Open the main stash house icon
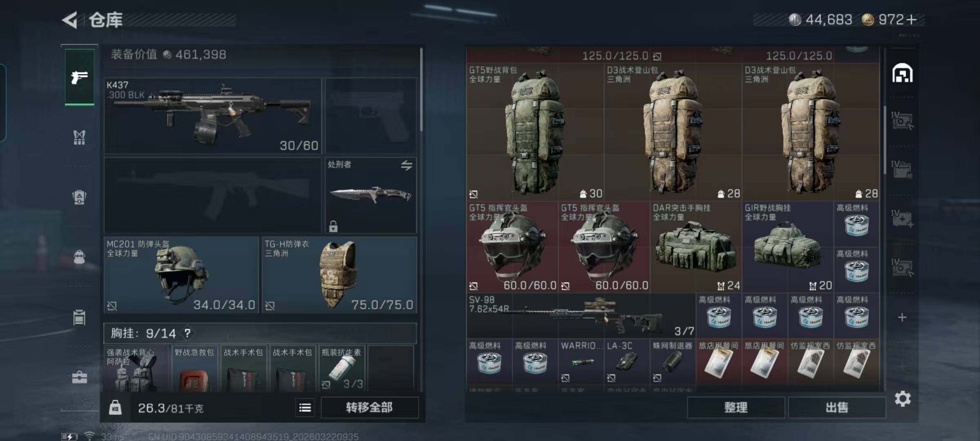The image size is (980, 441). tap(902, 73)
